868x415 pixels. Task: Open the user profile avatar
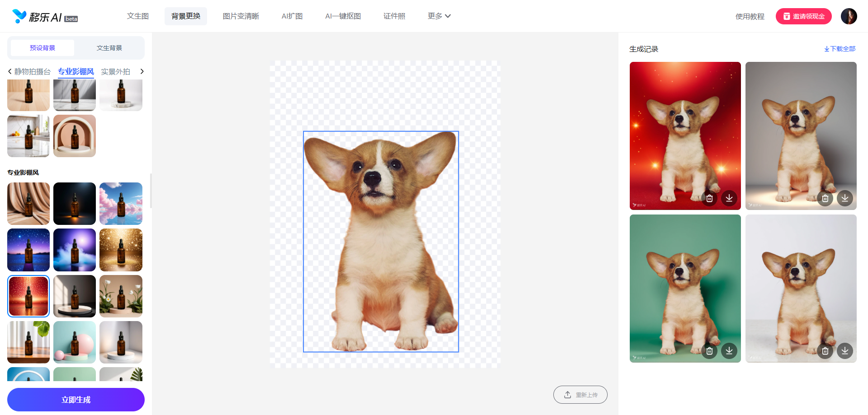(849, 16)
